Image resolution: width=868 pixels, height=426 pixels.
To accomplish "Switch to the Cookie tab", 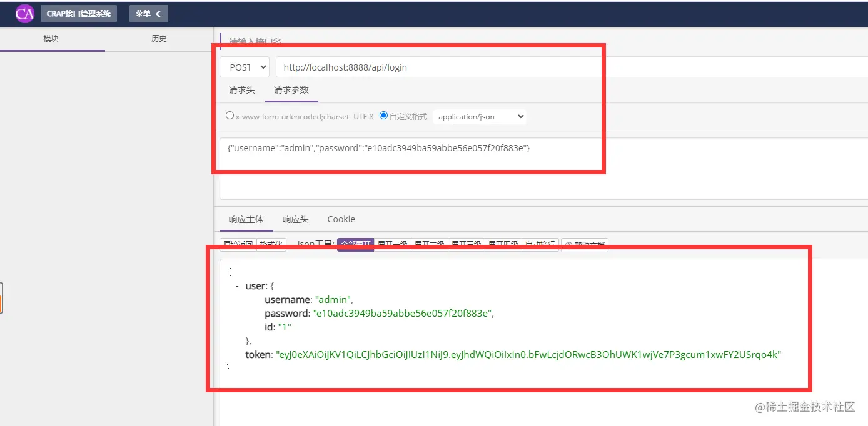I will 341,219.
